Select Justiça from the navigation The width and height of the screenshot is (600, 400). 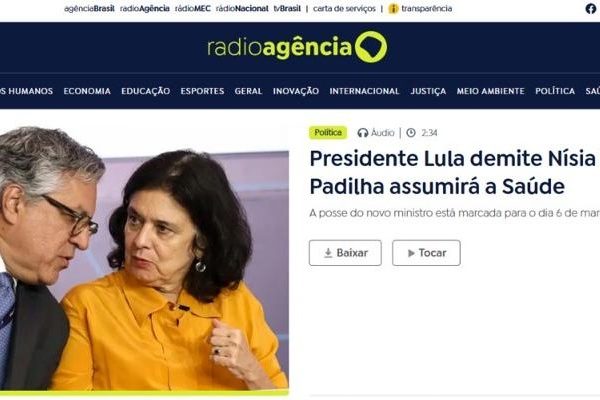click(x=428, y=91)
